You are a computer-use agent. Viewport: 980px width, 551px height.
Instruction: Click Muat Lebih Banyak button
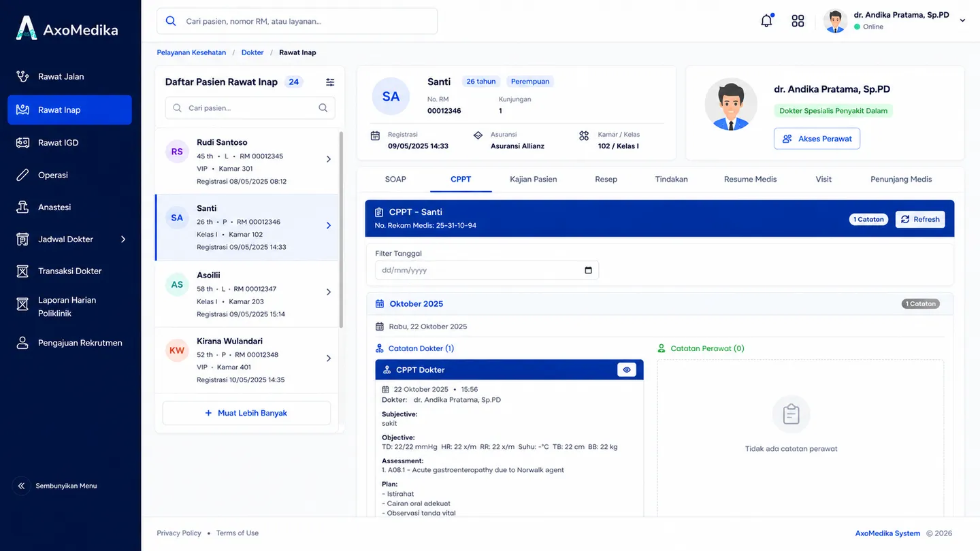246,413
